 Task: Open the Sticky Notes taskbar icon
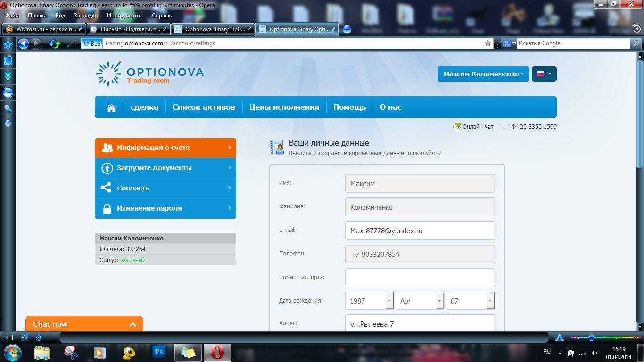(188, 352)
